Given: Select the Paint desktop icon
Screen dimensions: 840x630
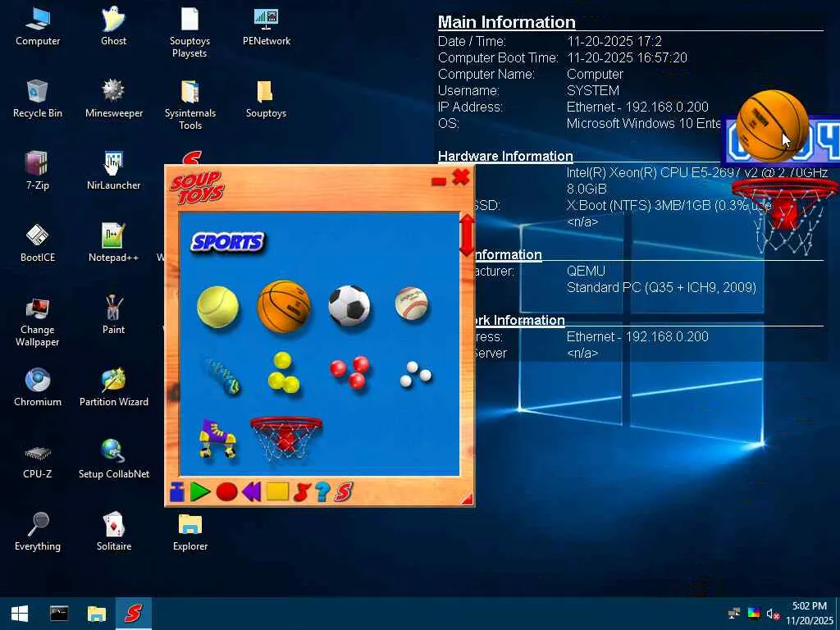Looking at the screenshot, I should (x=113, y=316).
